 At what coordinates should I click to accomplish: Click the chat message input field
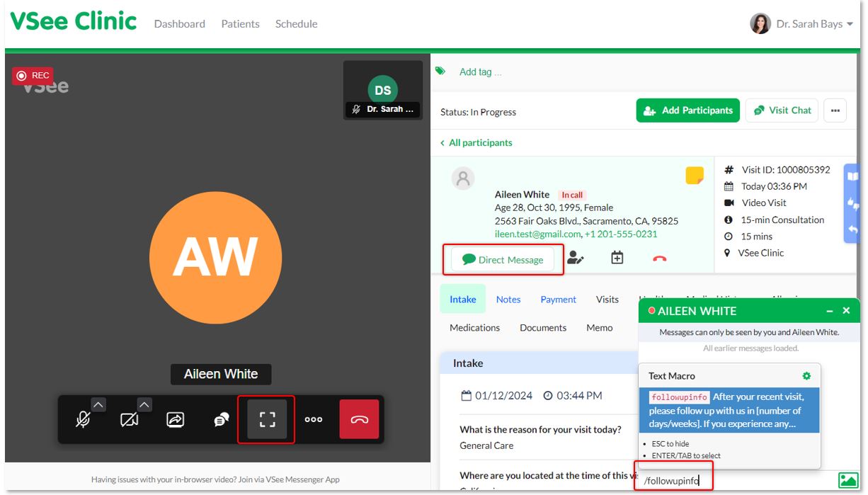(x=736, y=482)
